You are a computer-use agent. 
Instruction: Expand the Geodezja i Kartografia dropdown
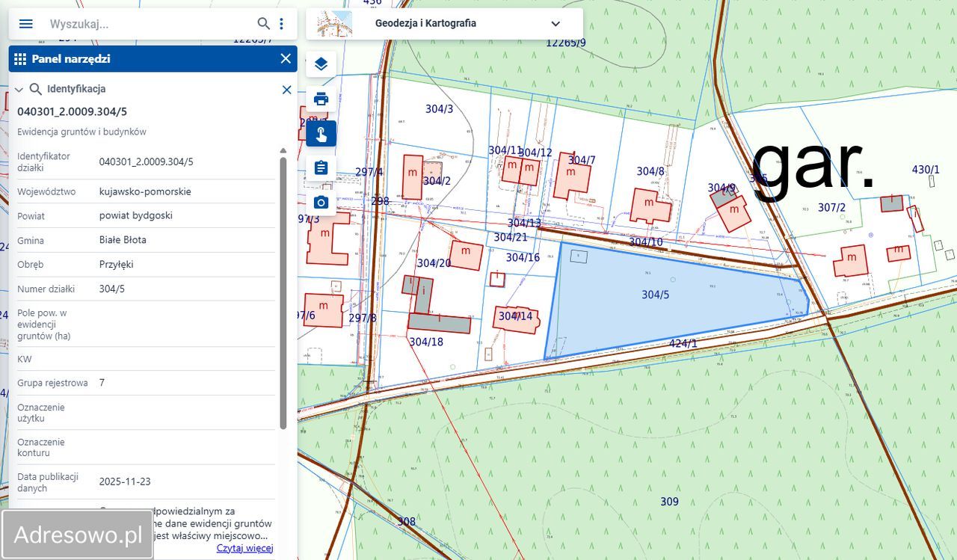point(556,23)
